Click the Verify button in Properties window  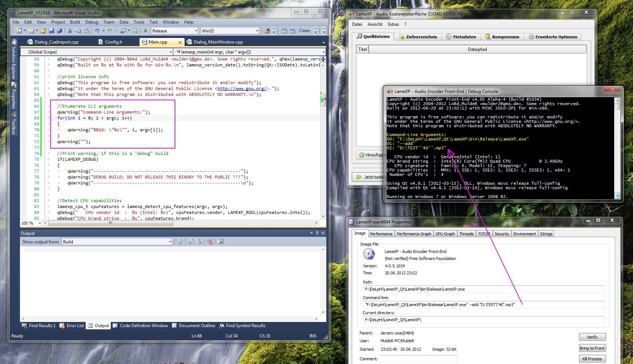(x=592, y=337)
